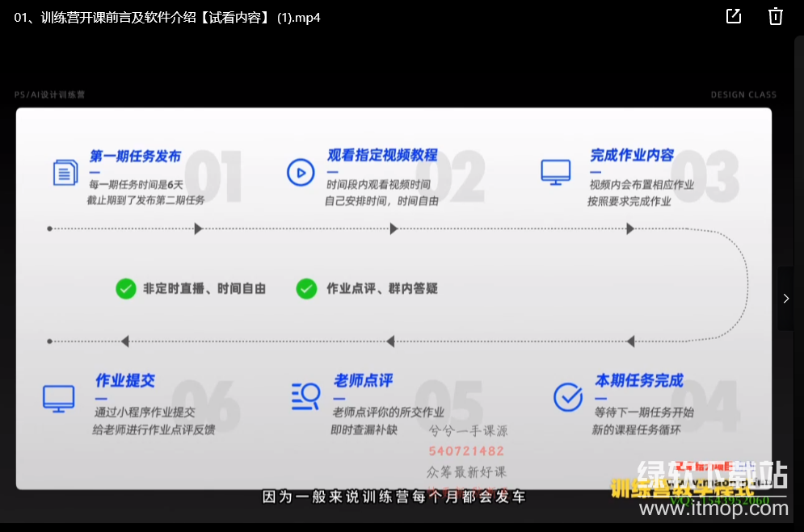Click the monitor icon beside 作业提交
The height and width of the screenshot is (532, 804).
[58, 397]
